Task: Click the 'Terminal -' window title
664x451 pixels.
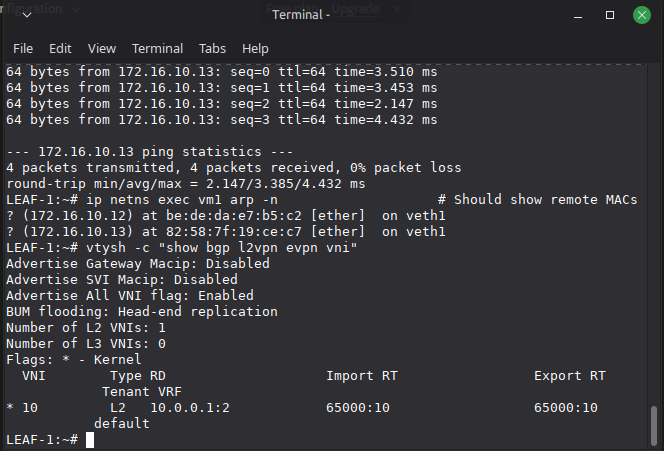Action: (x=301, y=15)
